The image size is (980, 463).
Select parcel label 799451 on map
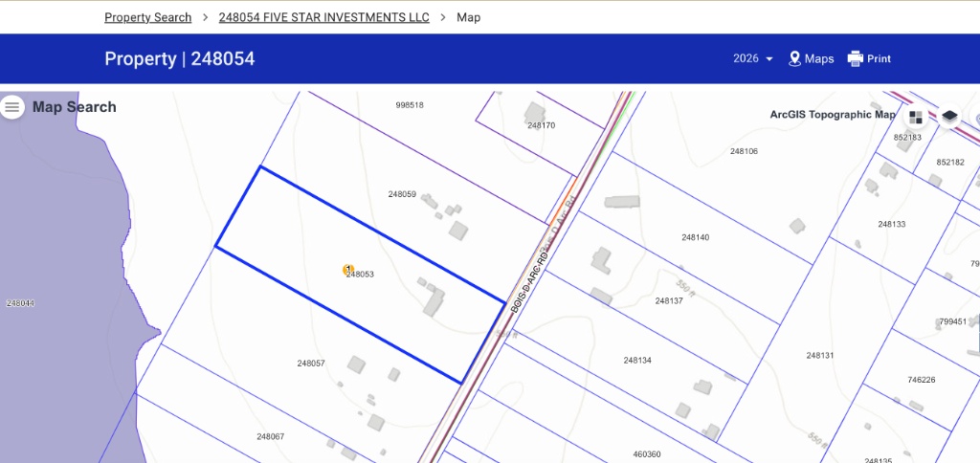click(x=953, y=321)
